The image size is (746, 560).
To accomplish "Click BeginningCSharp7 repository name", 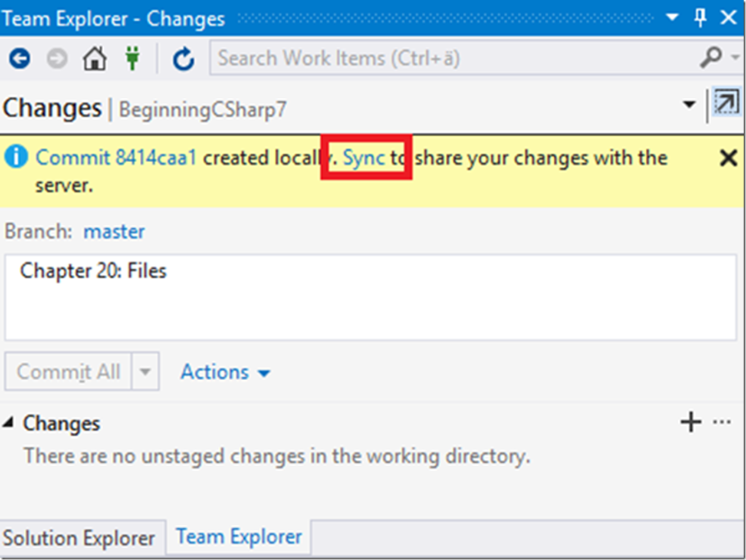I will (x=203, y=110).
